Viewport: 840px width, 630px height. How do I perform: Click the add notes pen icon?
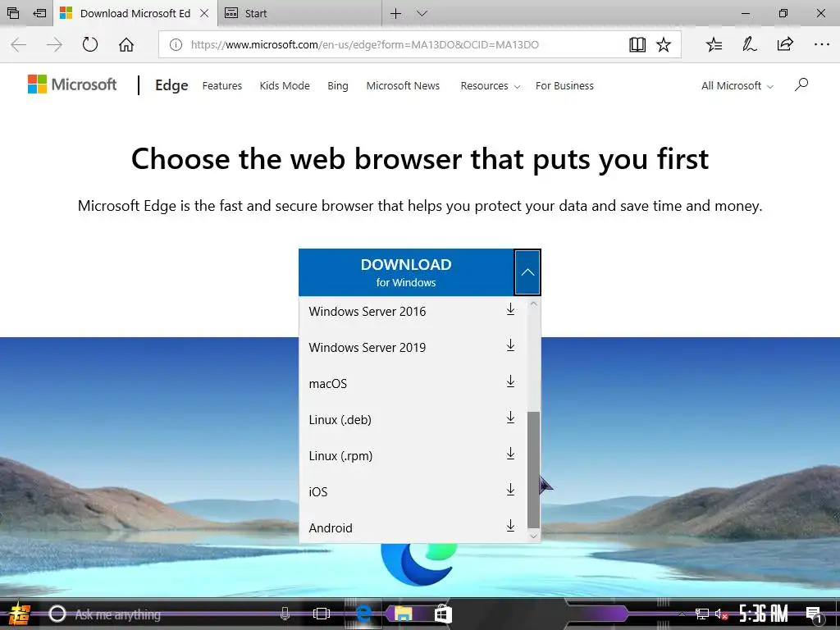pos(750,44)
